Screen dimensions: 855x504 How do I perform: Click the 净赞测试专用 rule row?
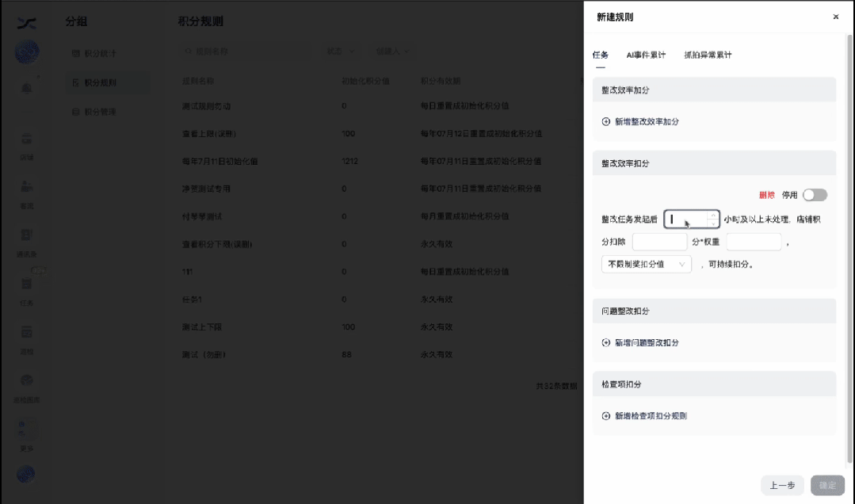[x=379, y=189]
